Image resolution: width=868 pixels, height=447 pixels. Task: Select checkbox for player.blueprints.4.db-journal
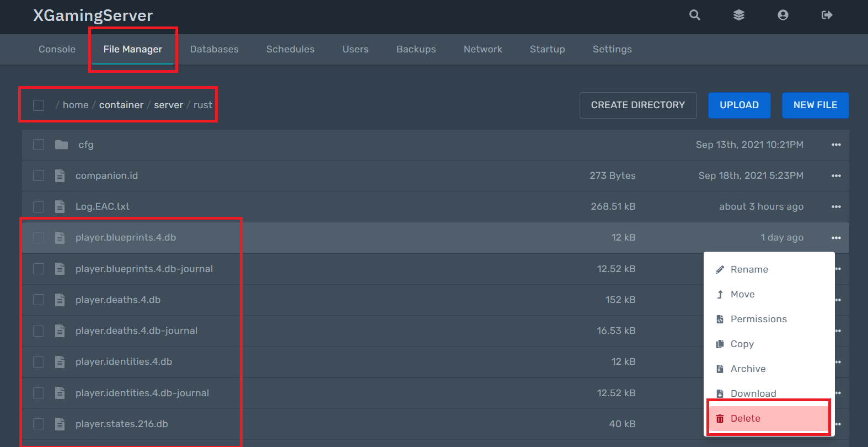coord(39,269)
